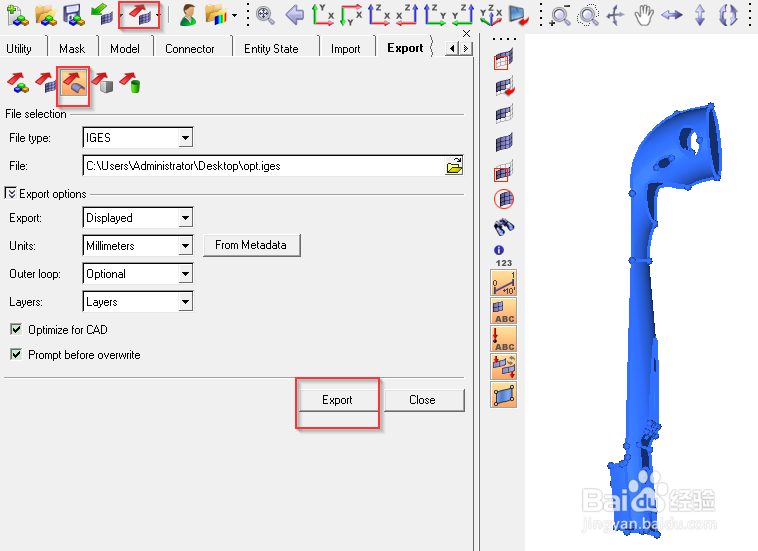Viewport: 758px width, 551px height.
Task: Expand the arrow beside the colorful folder icon
Action: click(x=234, y=15)
